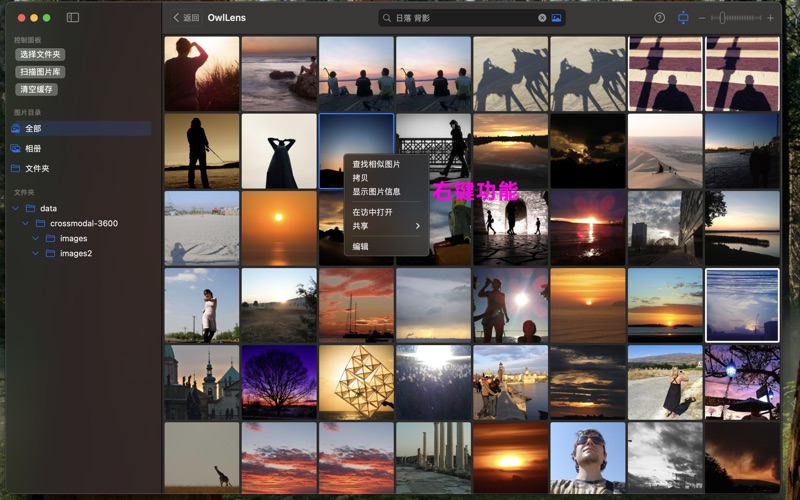Click the giraffe photo thumbnail
The height and width of the screenshot is (500, 800).
point(201,458)
